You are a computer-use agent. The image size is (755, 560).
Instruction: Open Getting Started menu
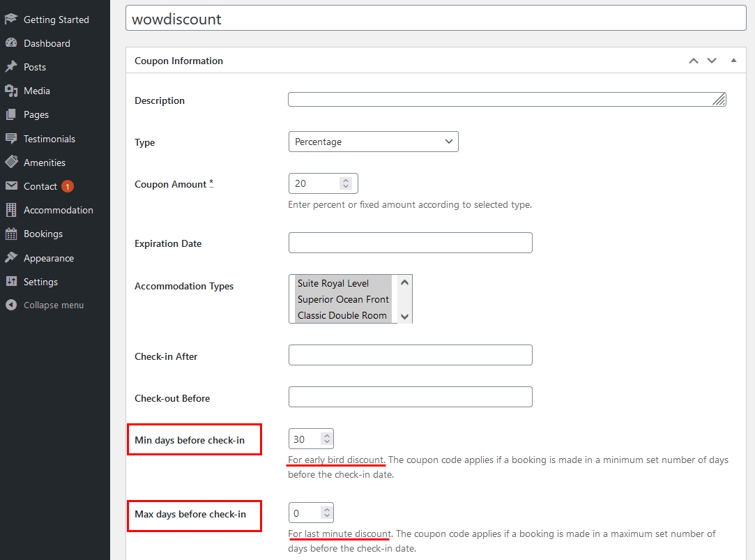[55, 20]
